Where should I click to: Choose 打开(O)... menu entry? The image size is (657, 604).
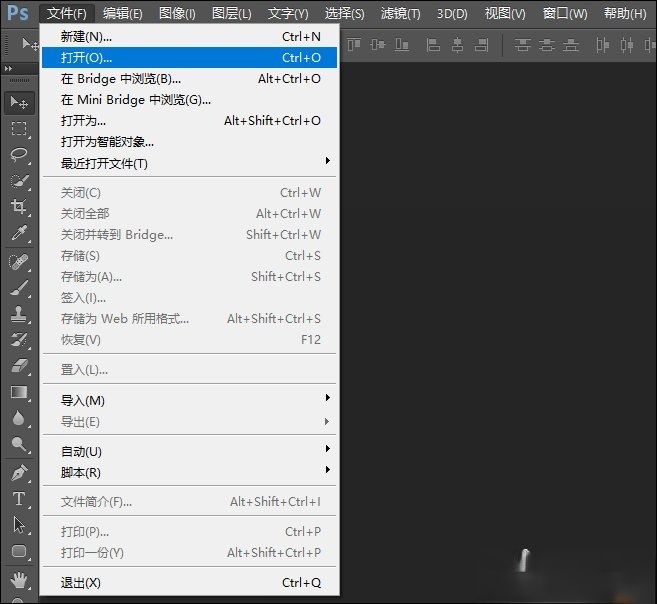[x=189, y=57]
